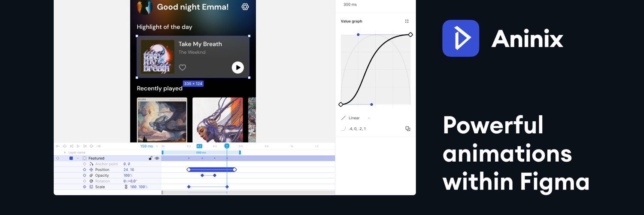Select the Featured layer name
644x215 pixels.
(x=96, y=158)
